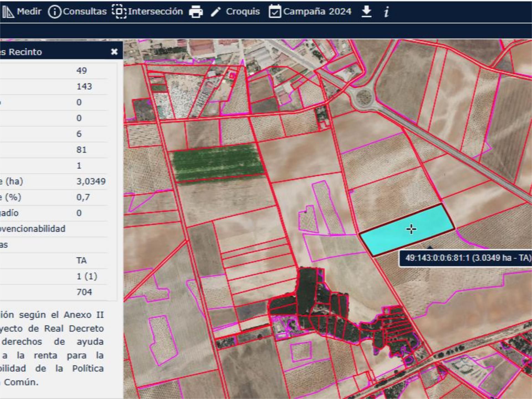This screenshot has width=532, height=399.
Task: Close the Recinto panel
Action: pos(114,52)
